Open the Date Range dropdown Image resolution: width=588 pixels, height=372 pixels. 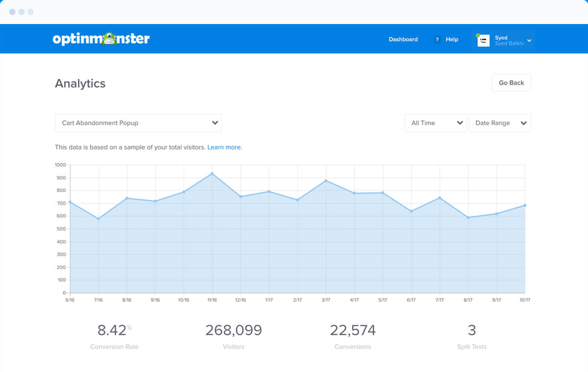click(x=500, y=123)
